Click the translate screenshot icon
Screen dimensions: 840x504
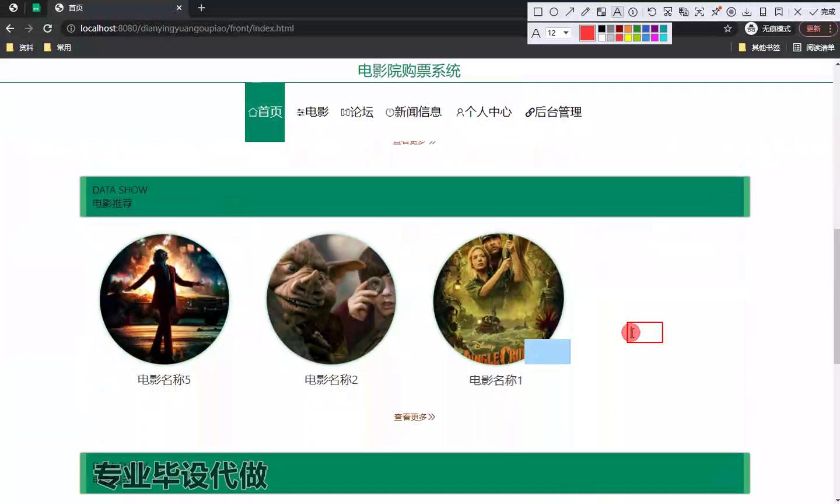[684, 12]
